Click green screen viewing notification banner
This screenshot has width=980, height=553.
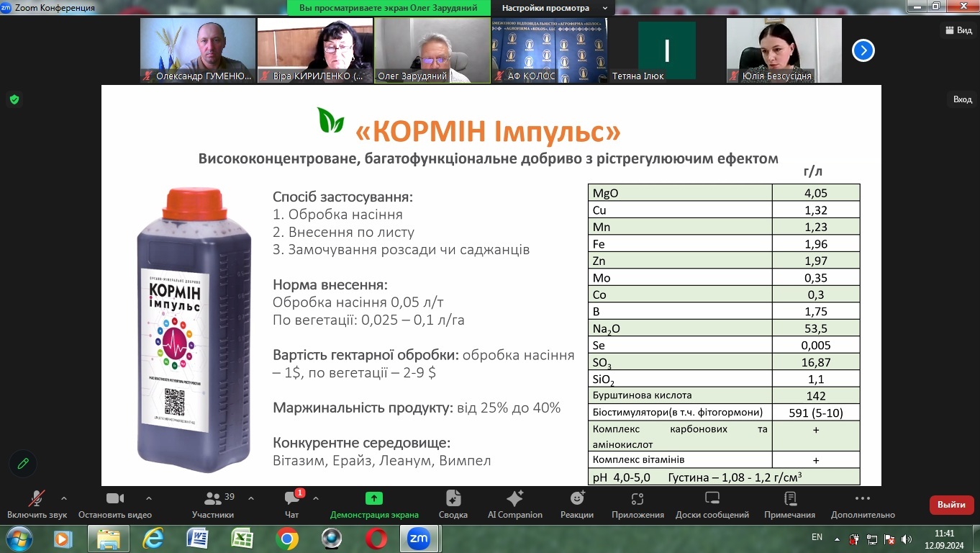click(389, 8)
